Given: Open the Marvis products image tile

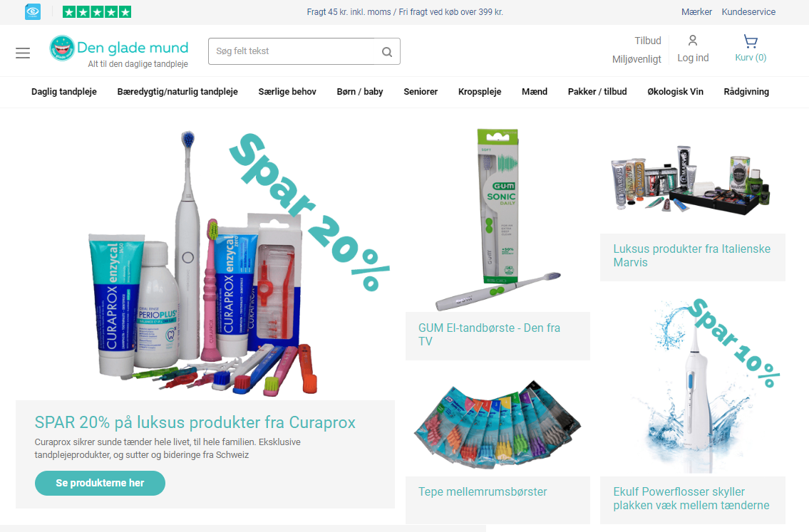Looking at the screenshot, I should tap(692, 180).
